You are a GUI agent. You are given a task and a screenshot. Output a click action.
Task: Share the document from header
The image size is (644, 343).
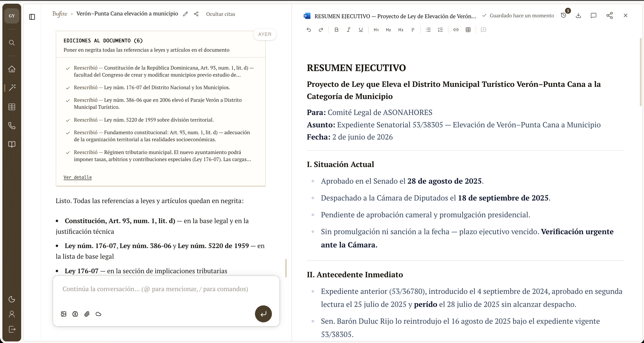(610, 15)
